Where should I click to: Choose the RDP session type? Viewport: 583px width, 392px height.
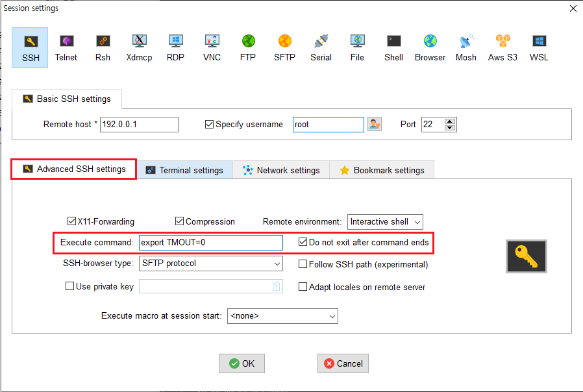175,47
